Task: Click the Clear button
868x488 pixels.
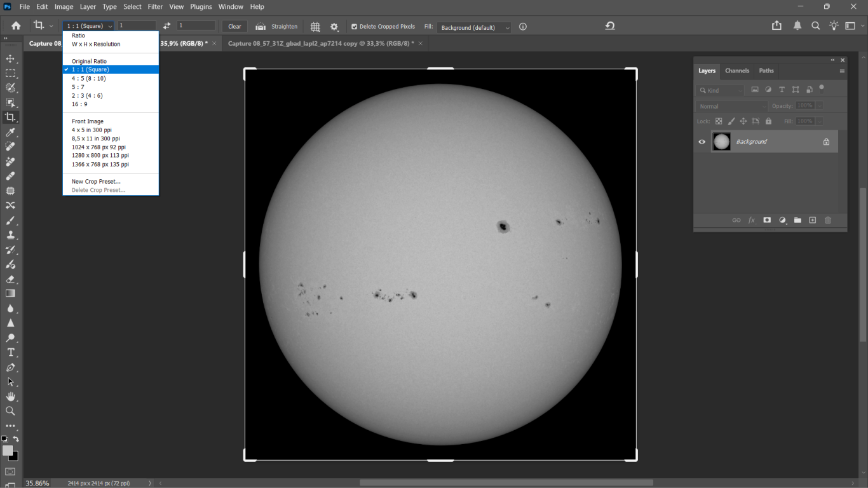Action: [234, 27]
